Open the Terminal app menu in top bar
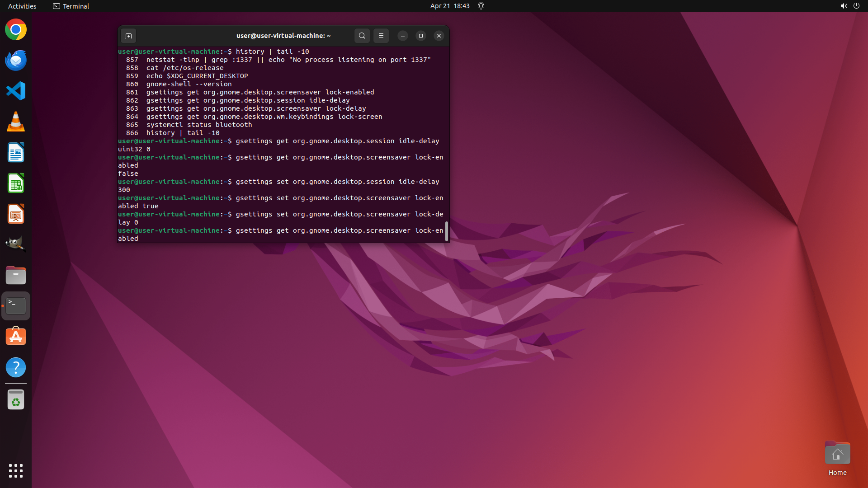This screenshot has width=868, height=488. pyautogui.click(x=71, y=6)
